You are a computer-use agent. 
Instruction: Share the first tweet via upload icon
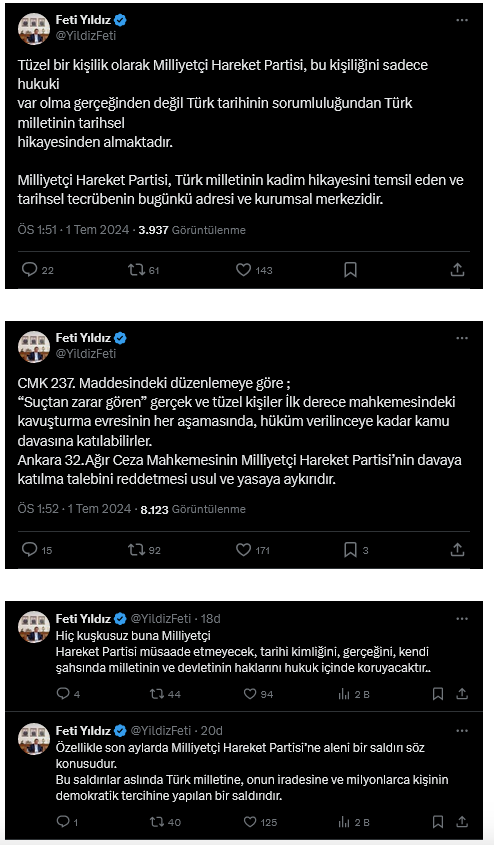pos(457,269)
